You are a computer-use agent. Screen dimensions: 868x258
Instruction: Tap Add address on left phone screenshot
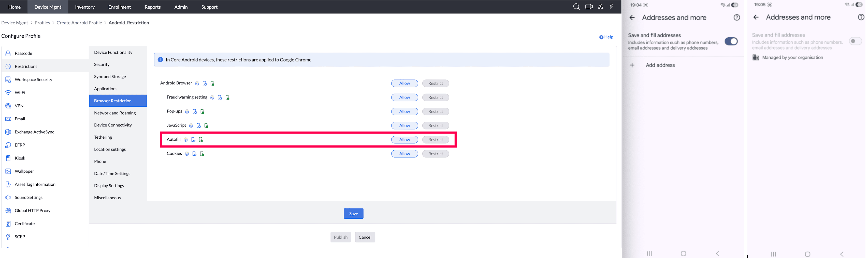[660, 65]
